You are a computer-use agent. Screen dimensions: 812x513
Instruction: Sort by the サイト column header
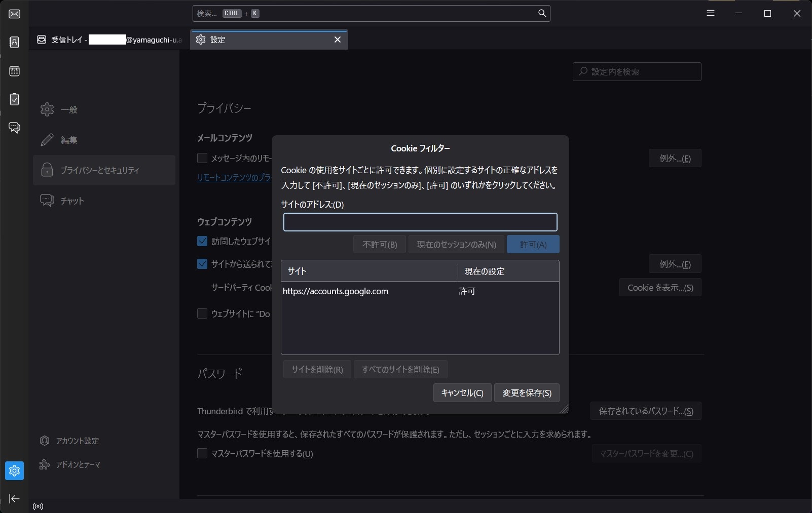coord(370,271)
